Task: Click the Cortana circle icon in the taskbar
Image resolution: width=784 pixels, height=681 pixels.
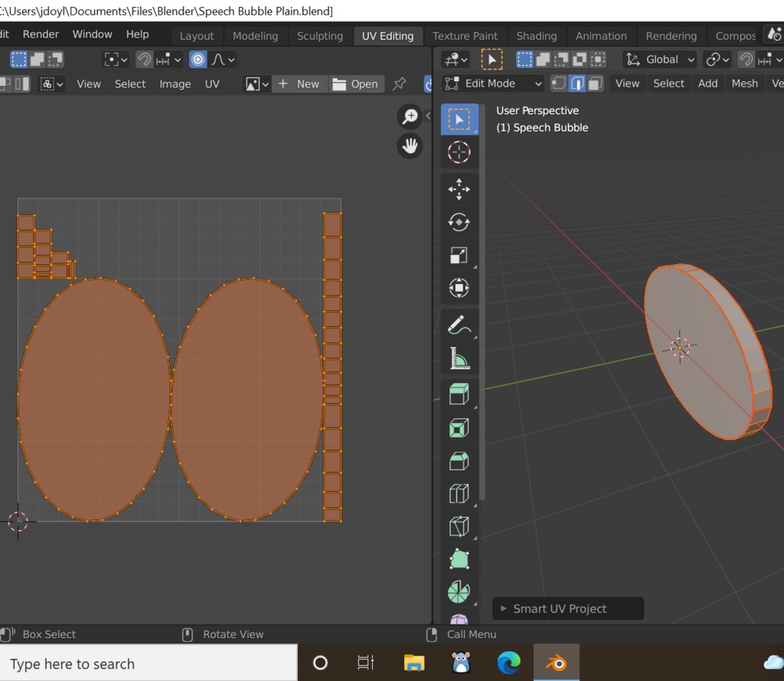Action: click(x=320, y=663)
